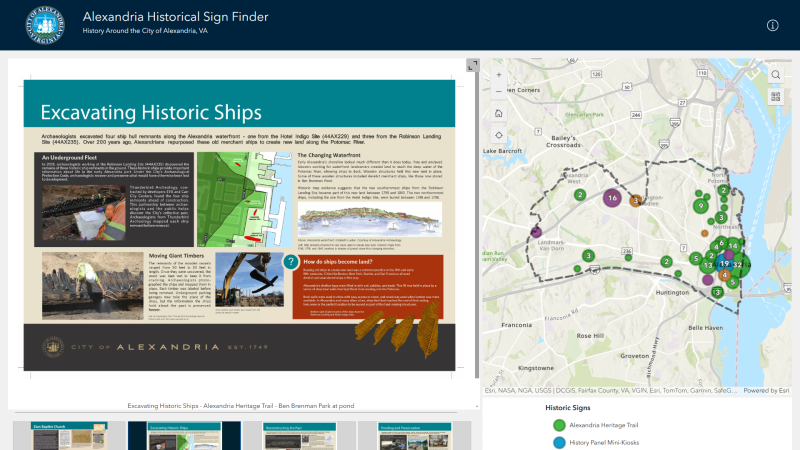Viewport: 800px width, 450px height.
Task: Click the find my location button
Action: tap(497, 135)
